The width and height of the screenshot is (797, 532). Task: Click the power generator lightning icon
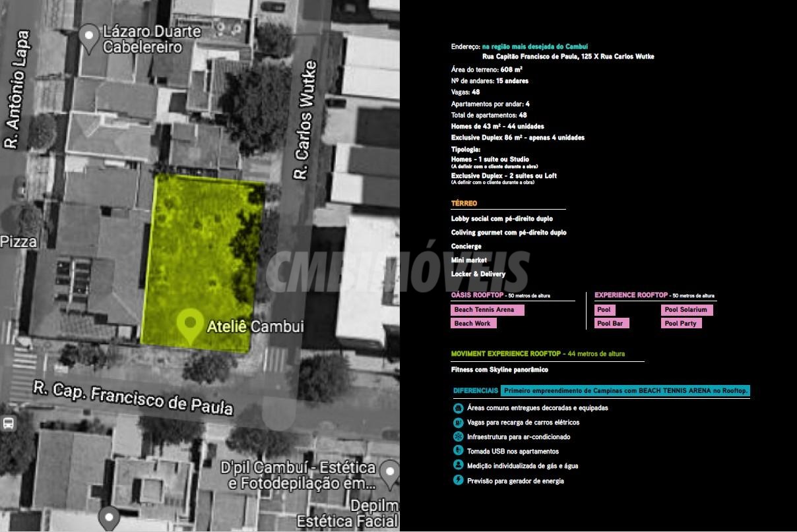(458, 481)
